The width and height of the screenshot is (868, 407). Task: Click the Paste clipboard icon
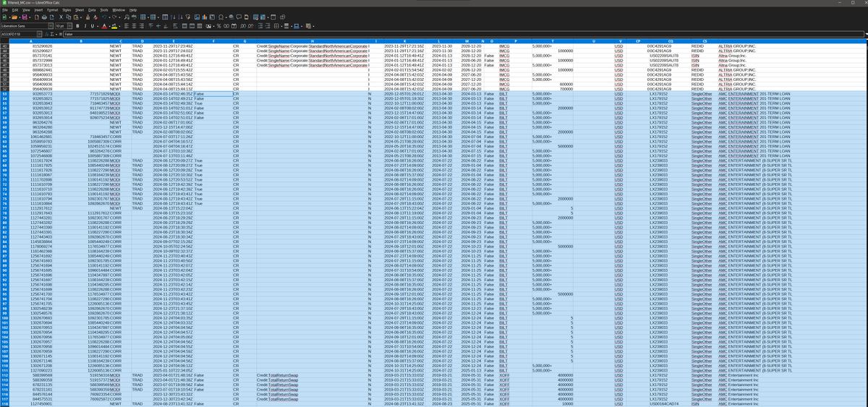pos(76,17)
